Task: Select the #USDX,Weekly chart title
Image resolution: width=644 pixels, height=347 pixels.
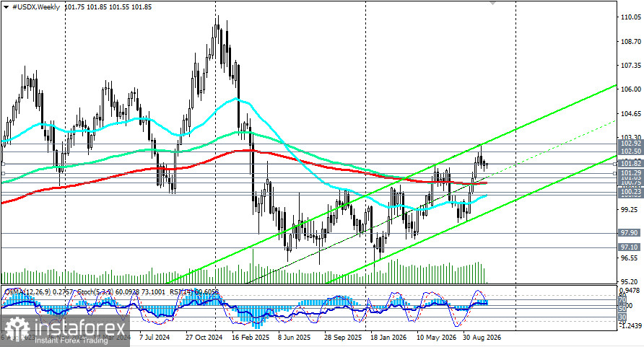Action: 36,7
